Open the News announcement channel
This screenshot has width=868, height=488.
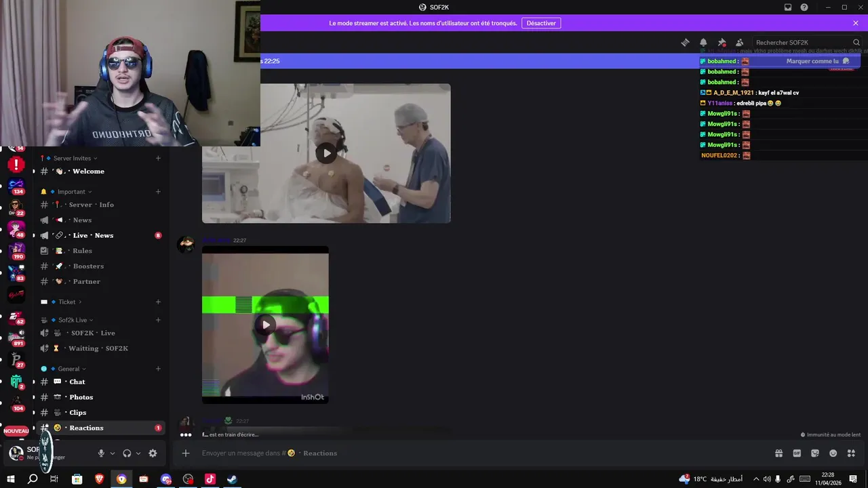100,220
